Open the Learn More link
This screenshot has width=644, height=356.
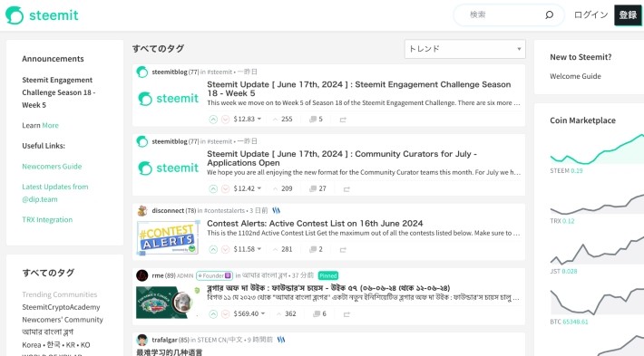click(50, 126)
